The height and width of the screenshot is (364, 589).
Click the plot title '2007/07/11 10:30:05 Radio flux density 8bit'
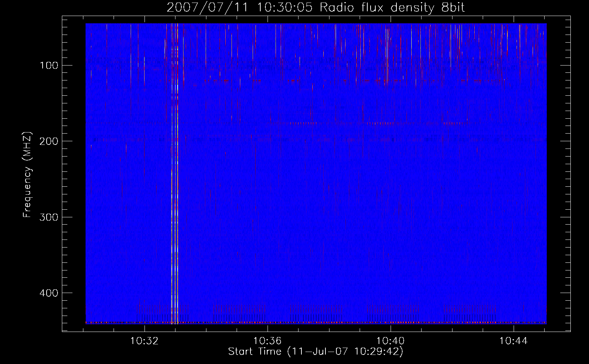(x=316, y=7)
